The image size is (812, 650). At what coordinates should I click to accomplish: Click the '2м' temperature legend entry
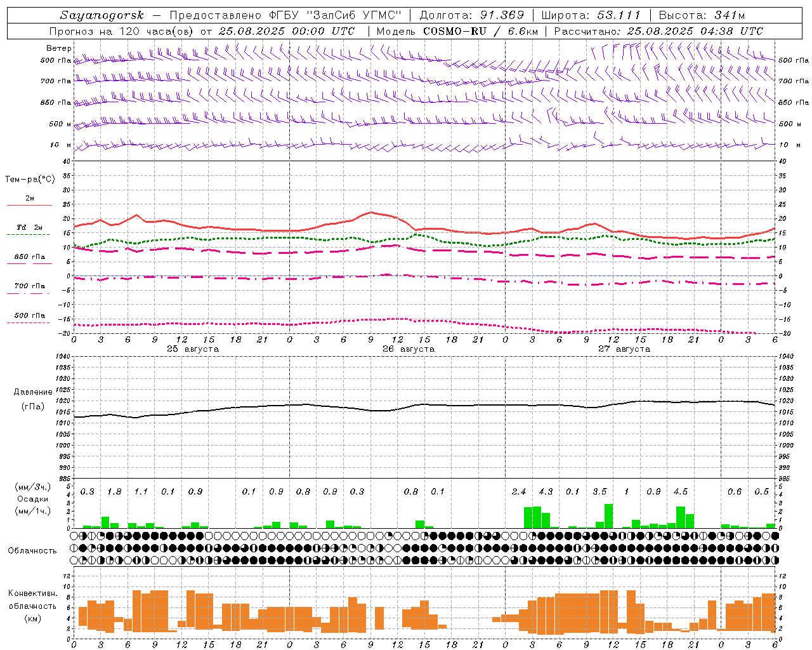30,199
